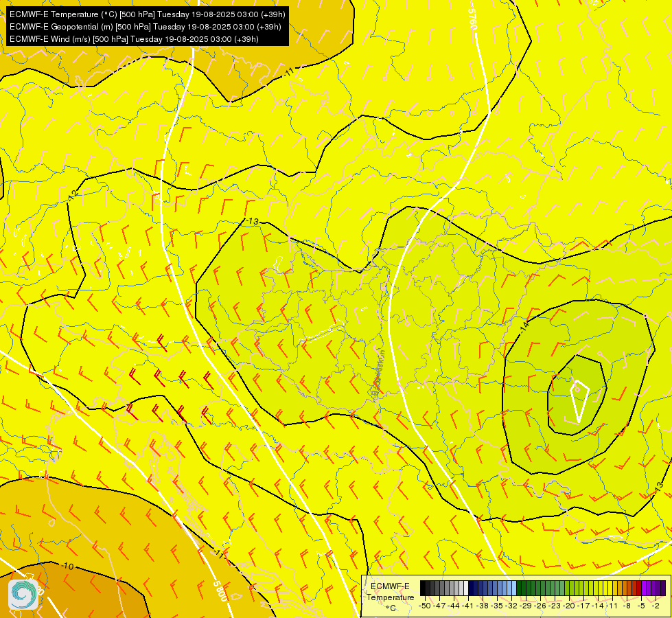Click the -14 isotherm contour label

[524, 327]
